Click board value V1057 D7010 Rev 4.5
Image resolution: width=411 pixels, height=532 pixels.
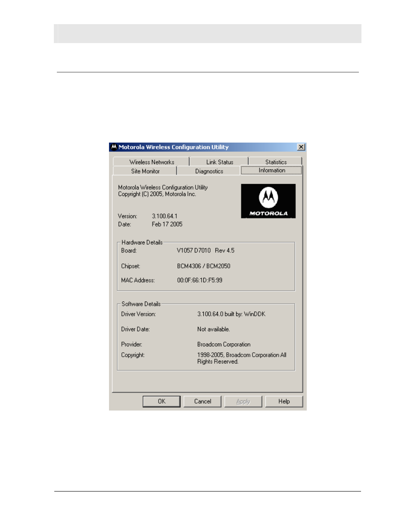coord(205,250)
